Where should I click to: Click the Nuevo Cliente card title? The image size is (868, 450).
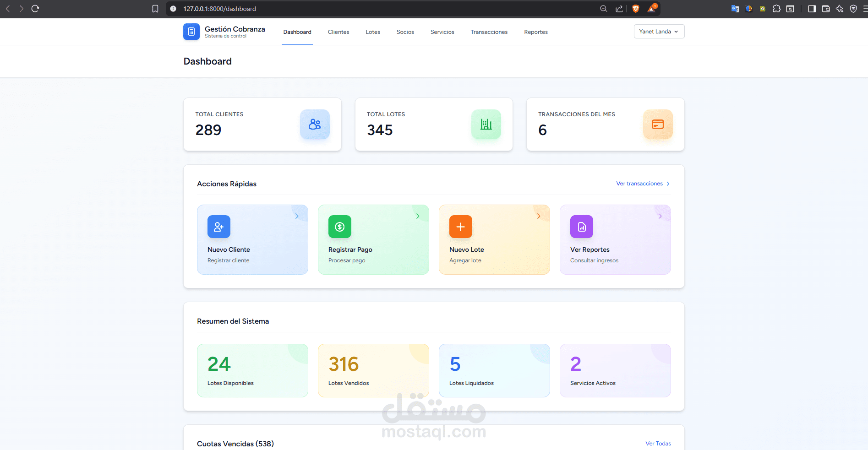(x=229, y=249)
